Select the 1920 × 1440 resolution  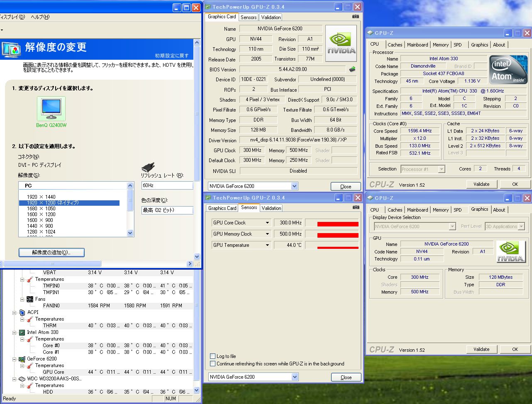pyautogui.click(x=41, y=197)
